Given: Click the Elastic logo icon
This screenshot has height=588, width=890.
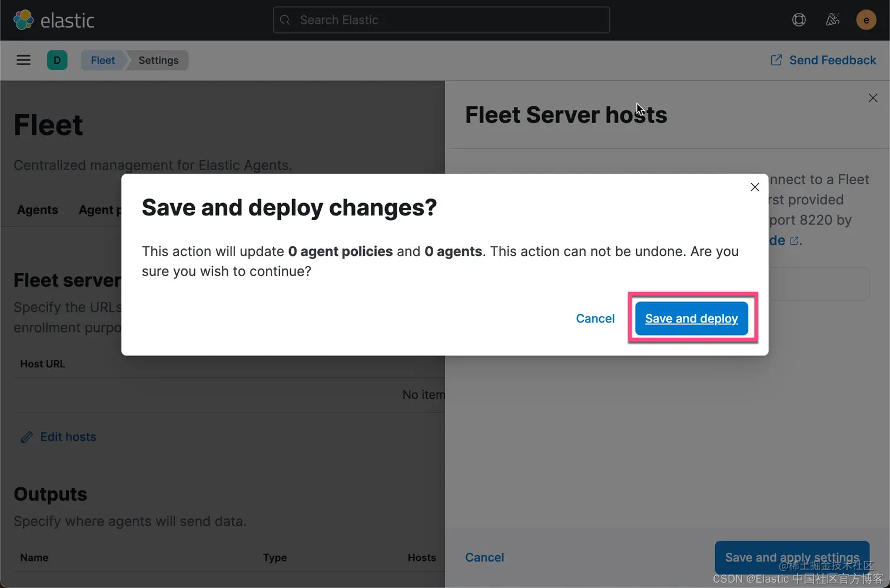Looking at the screenshot, I should [x=24, y=20].
